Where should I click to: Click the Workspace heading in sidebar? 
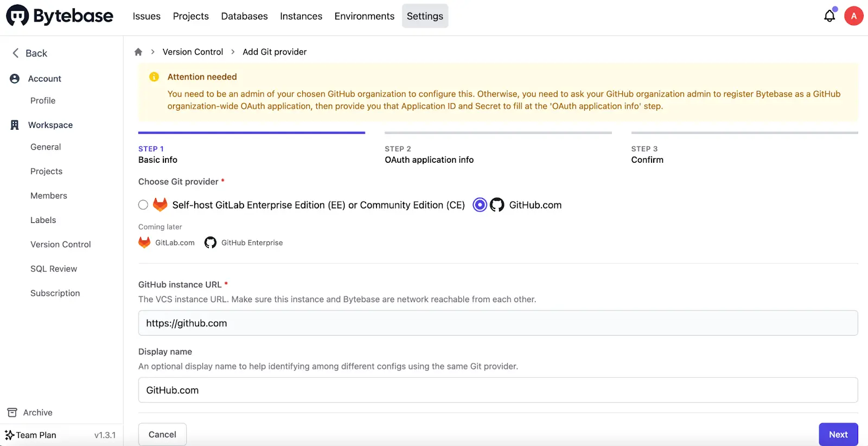coord(50,125)
